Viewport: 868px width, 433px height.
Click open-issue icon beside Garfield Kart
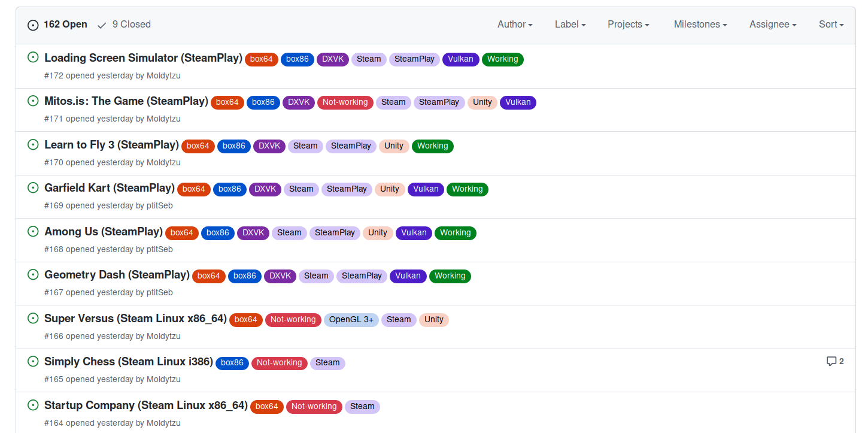34,187
